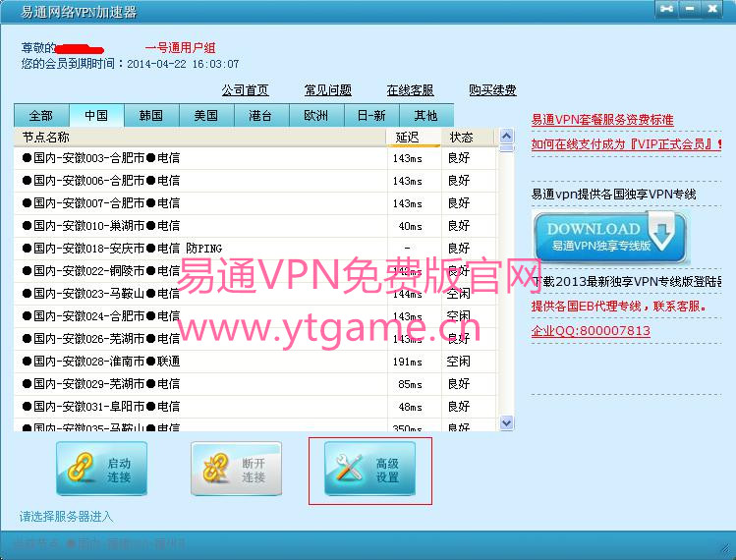The image size is (736, 560).
Task: Switch to the 港台 tab
Action: click(x=261, y=116)
